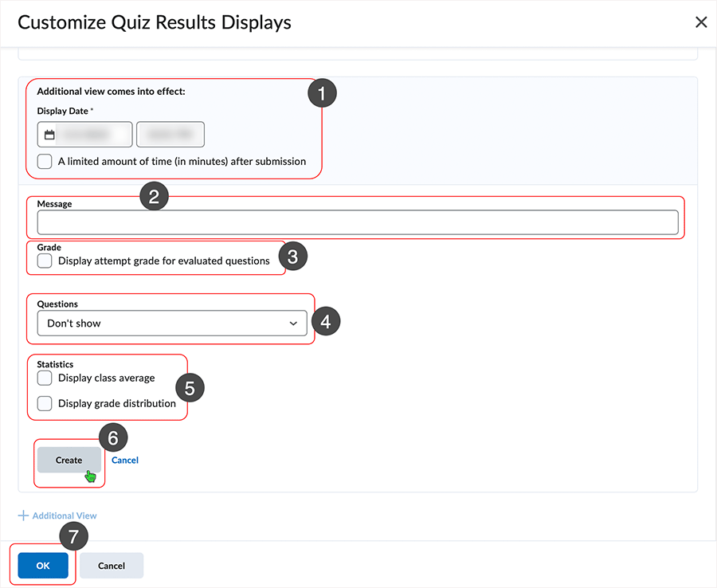Viewport: 717px width, 588px height.
Task: Click the gray Cancel button at bottom
Action: pyautogui.click(x=112, y=566)
